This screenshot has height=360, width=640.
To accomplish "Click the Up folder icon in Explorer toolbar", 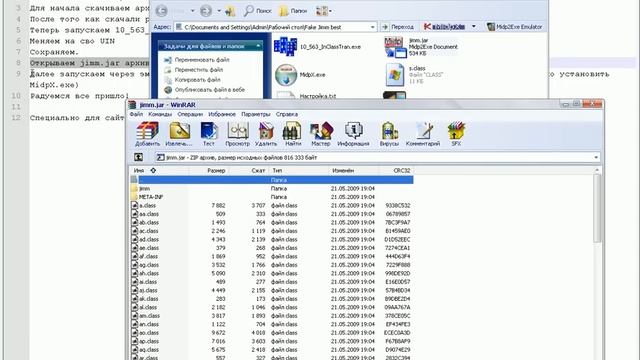I will [231, 11].
